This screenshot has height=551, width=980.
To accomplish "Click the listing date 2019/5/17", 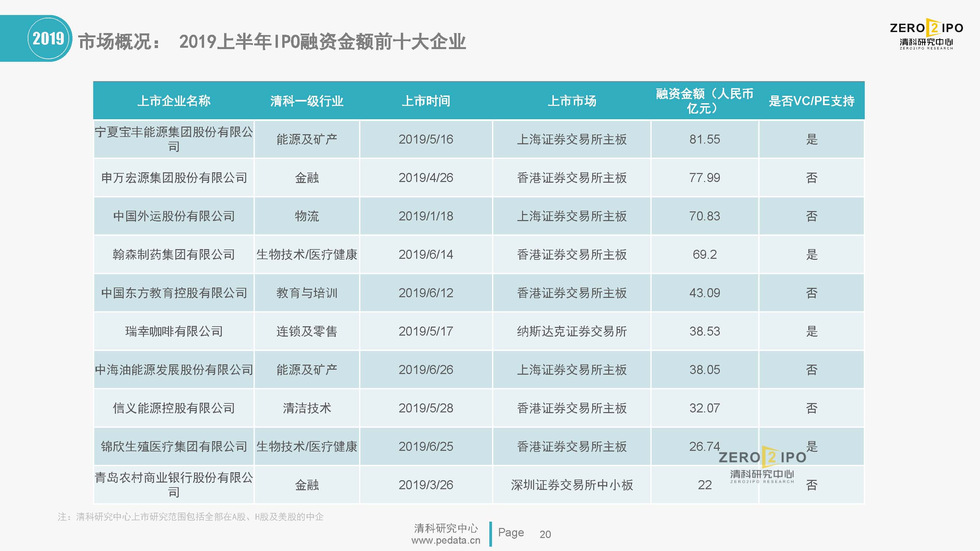I will pyautogui.click(x=426, y=331).
